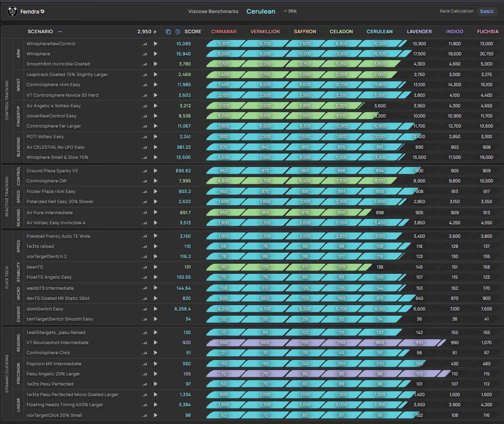Click the beanTS green progress bar

(290, 267)
